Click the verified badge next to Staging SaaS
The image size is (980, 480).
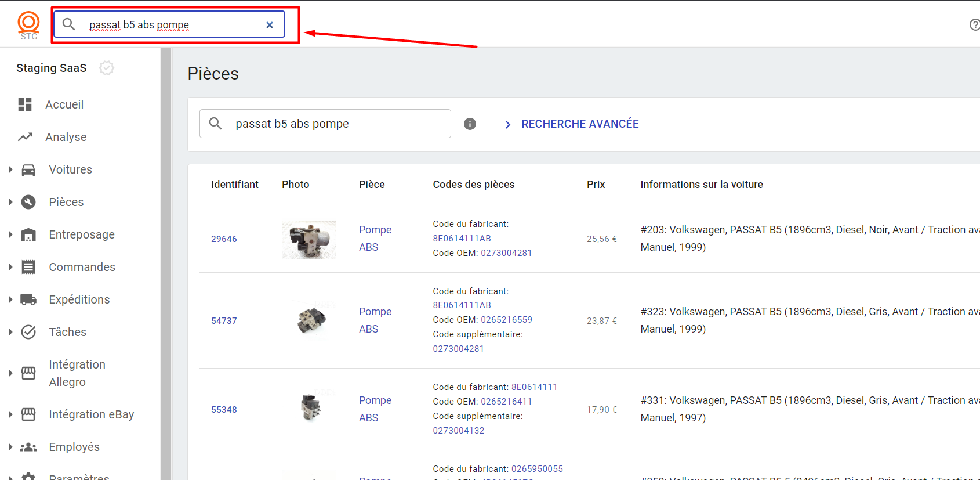(x=107, y=68)
